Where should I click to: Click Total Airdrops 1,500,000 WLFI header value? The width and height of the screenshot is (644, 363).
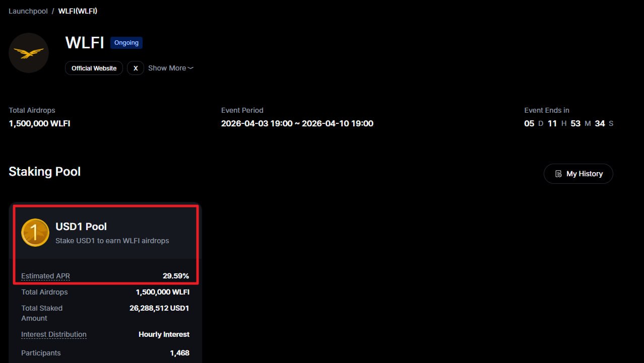[39, 123]
